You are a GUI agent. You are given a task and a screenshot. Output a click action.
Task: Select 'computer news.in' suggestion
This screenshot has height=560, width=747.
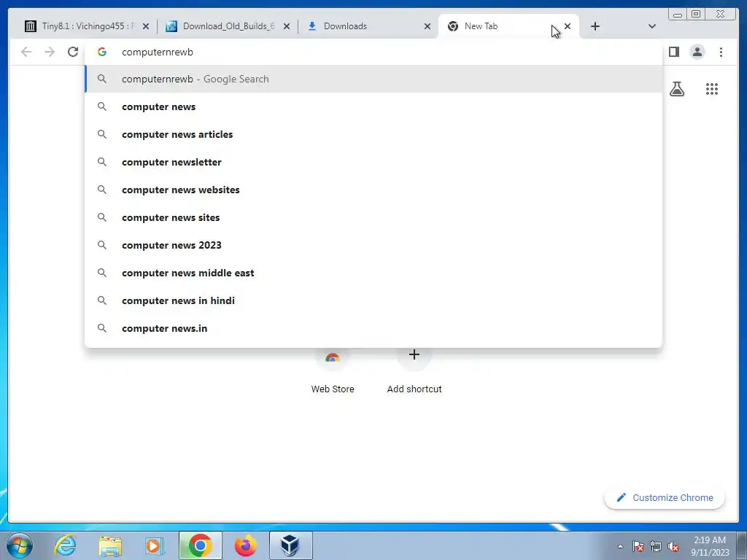tap(373, 327)
